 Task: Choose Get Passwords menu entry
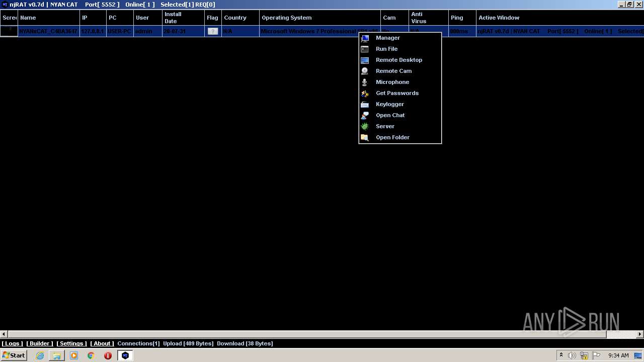(x=400, y=93)
